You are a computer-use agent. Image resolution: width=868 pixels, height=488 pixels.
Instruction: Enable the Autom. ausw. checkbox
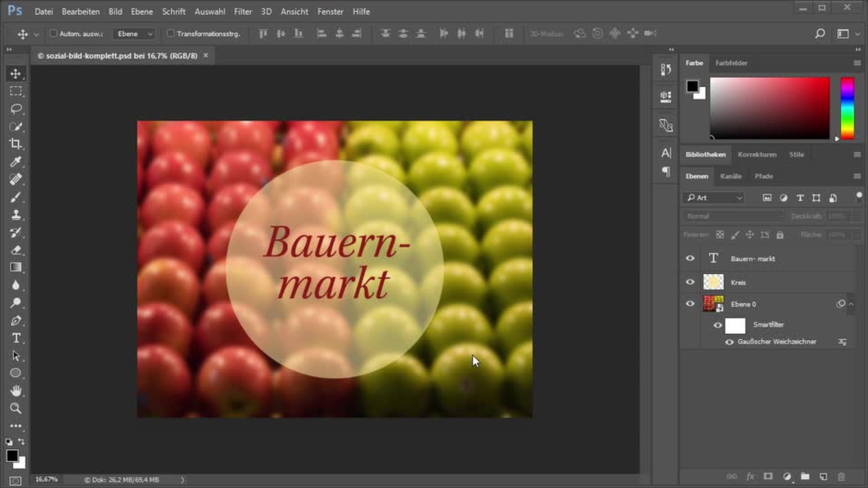pyautogui.click(x=53, y=33)
